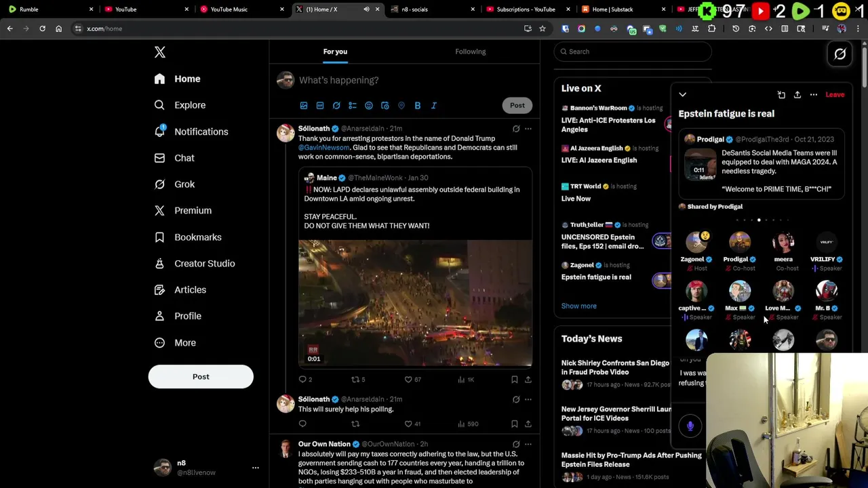The width and height of the screenshot is (868, 488).
Task: Open account switcher menu next to n8
Action: click(x=256, y=468)
